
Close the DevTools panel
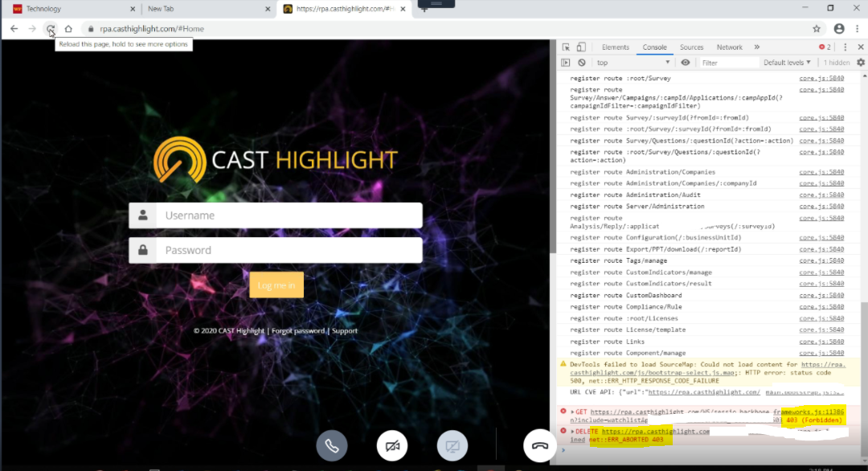click(x=861, y=47)
